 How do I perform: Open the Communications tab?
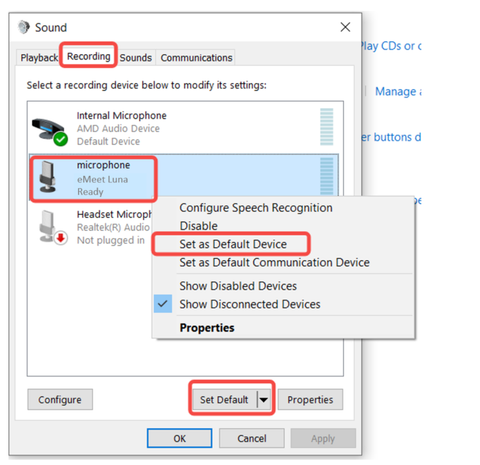[x=196, y=58]
